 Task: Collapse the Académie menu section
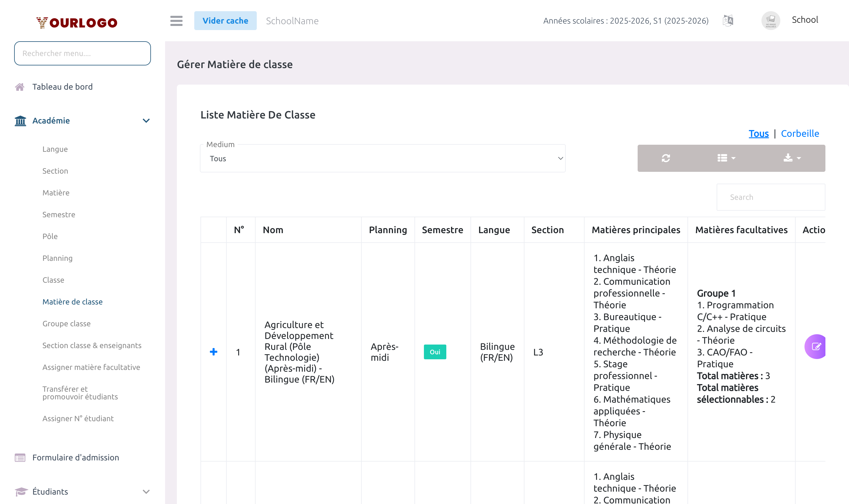click(x=146, y=121)
